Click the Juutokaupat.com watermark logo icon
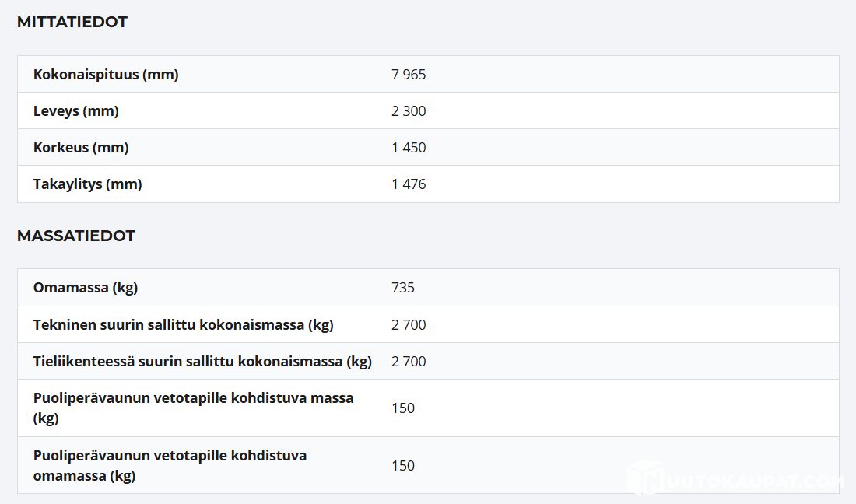Viewport: 856px width, 504px height. [x=644, y=478]
